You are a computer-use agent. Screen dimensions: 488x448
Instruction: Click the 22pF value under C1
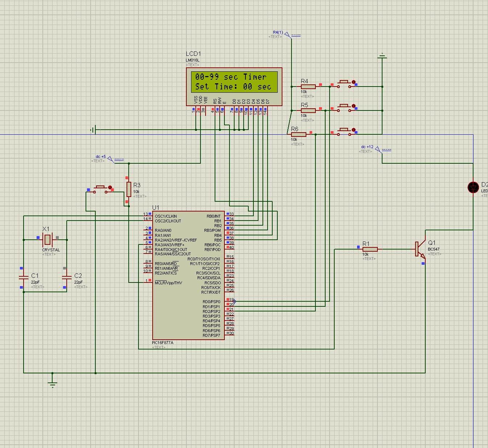point(35,282)
